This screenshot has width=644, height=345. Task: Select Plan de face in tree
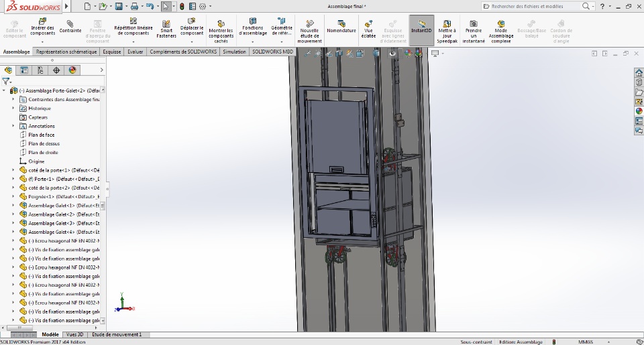click(x=41, y=135)
